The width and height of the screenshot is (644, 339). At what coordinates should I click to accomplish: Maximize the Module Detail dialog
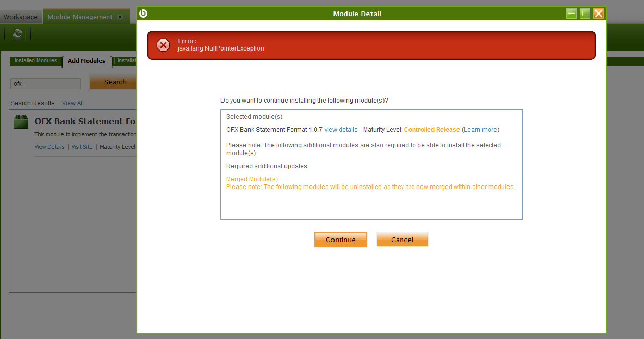585,14
